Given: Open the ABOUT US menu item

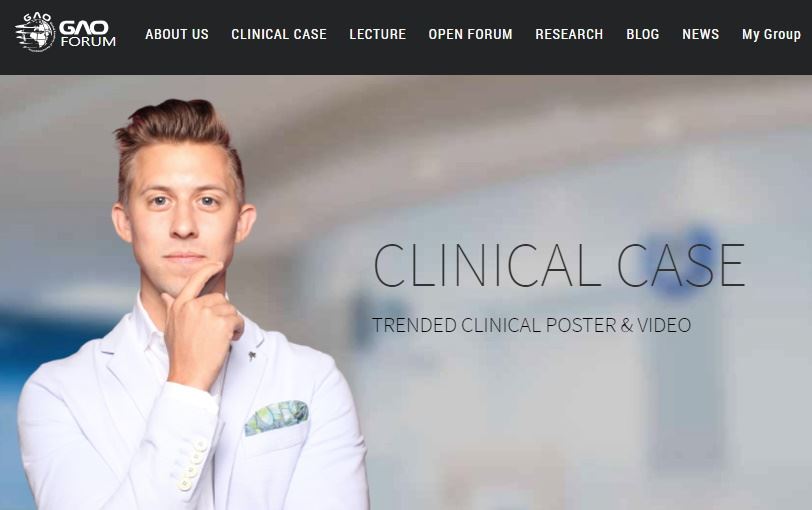Looking at the screenshot, I should tap(177, 34).
